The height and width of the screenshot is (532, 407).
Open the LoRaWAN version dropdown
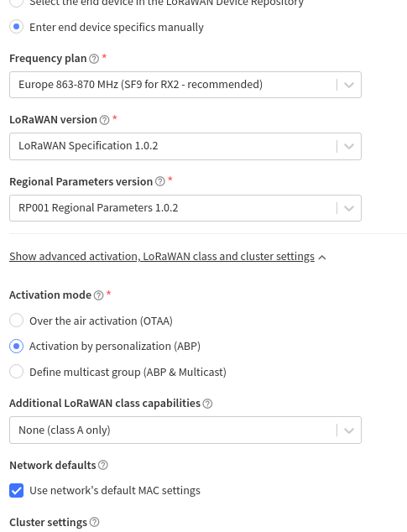[185, 146]
